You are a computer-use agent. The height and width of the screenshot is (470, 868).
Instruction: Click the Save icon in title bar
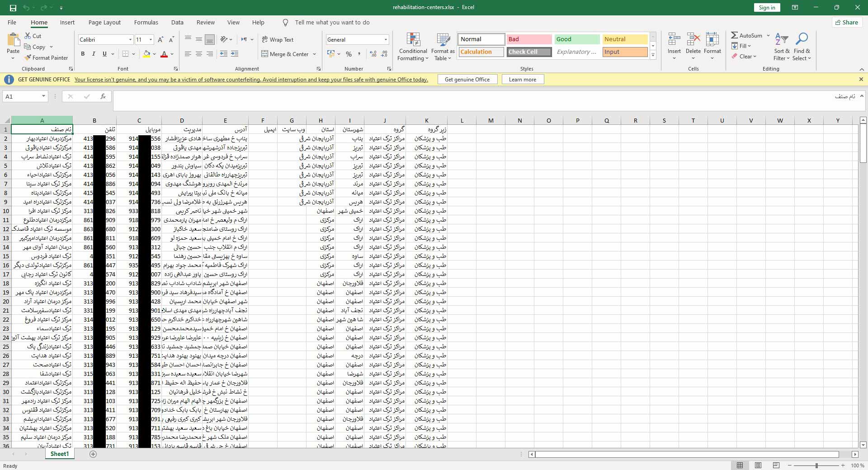click(13, 8)
